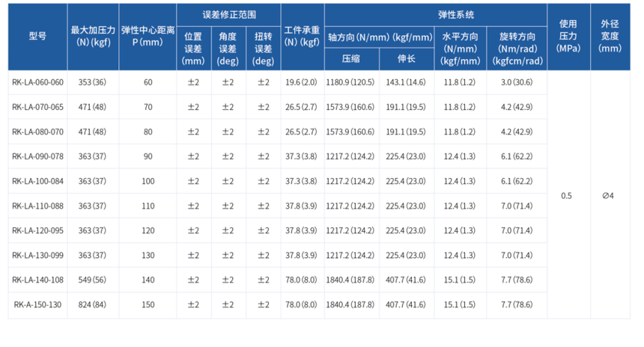Click the ∅4 outer diameter value
Viewport: 644px width, 347px height.
[608, 196]
